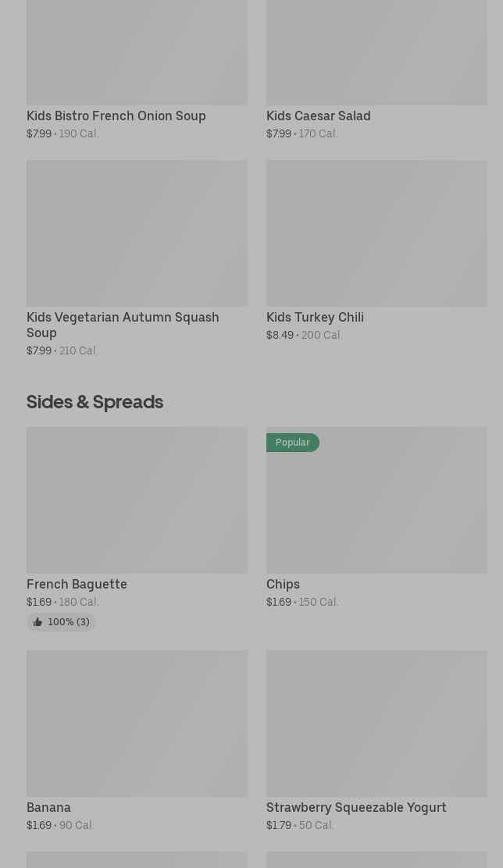Open Kids Caesar Salad item
This screenshot has height=868, width=503.
pyautogui.click(x=318, y=116)
